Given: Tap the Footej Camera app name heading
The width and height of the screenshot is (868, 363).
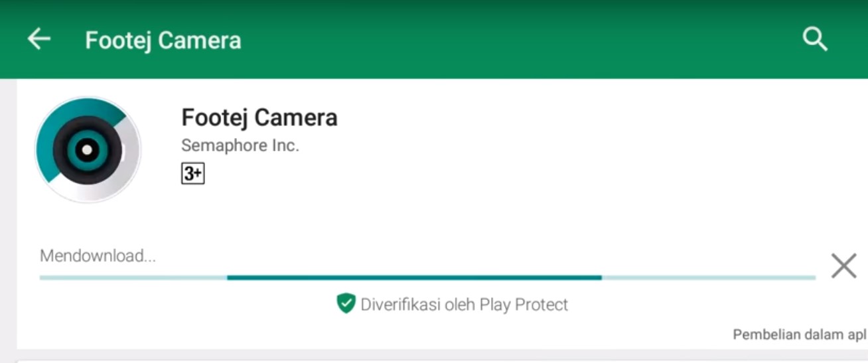Looking at the screenshot, I should 259,117.
